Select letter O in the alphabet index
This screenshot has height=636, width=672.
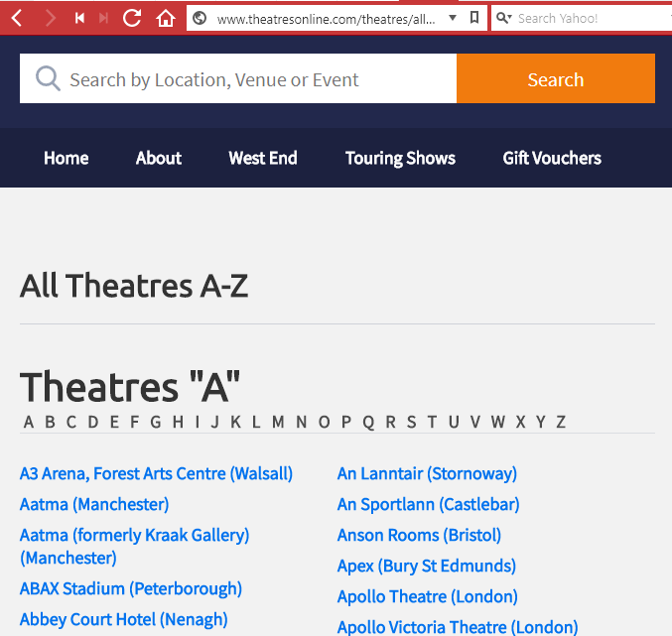[324, 422]
